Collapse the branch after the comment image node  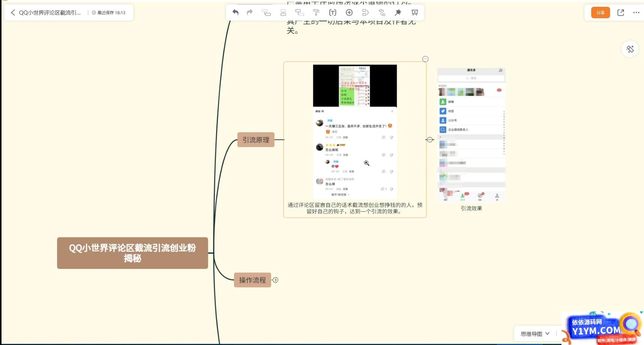point(430,140)
